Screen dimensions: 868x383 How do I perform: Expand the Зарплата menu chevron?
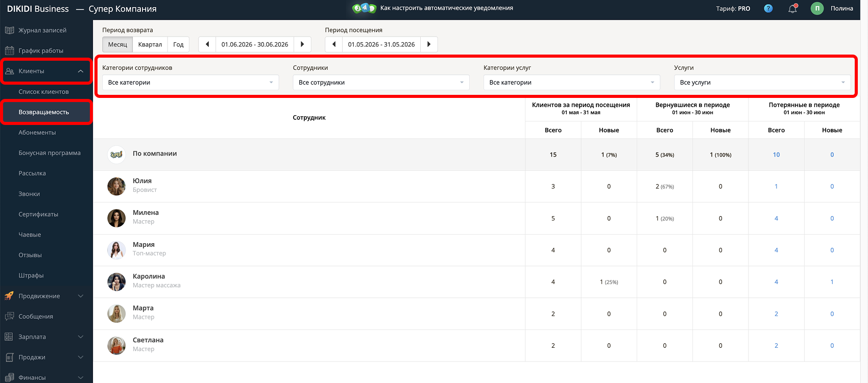[81, 337]
